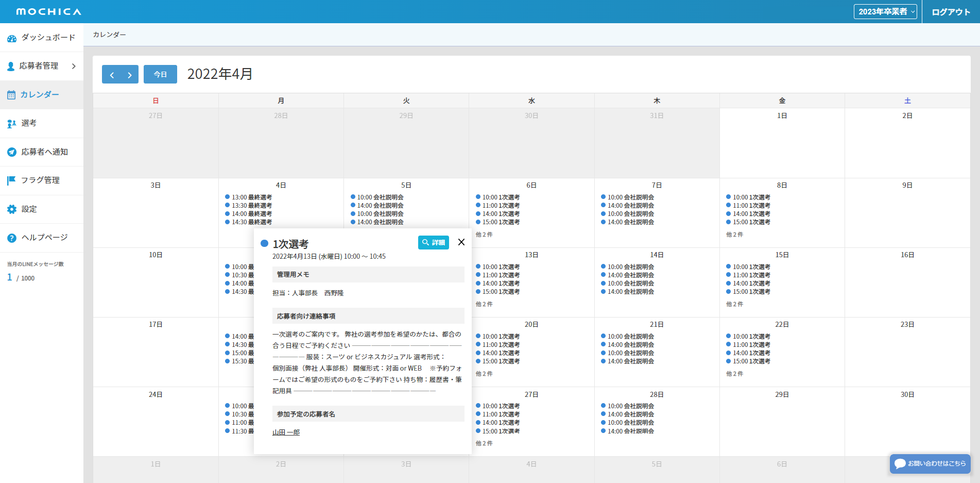This screenshot has width=980, height=483.
Task: Click the settings gear icon
Action: point(12,209)
